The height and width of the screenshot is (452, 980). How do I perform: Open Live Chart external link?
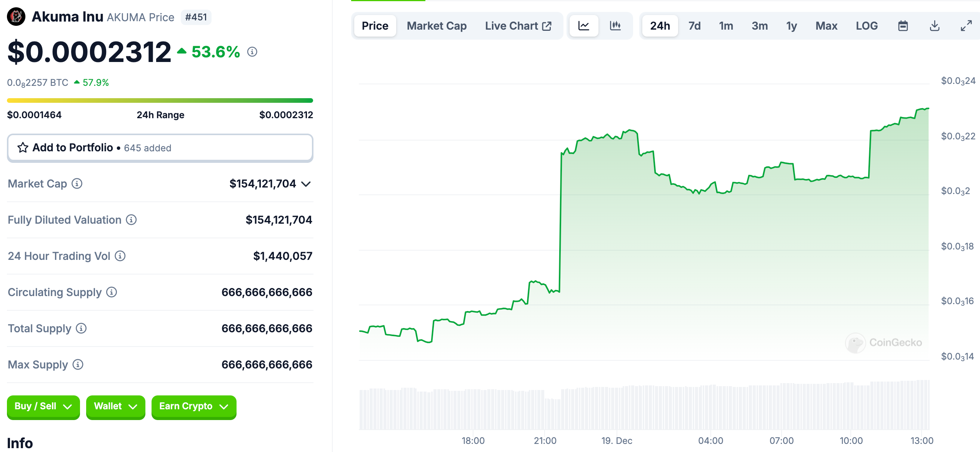(518, 26)
